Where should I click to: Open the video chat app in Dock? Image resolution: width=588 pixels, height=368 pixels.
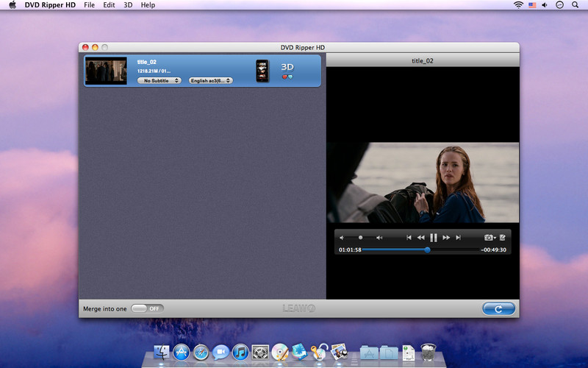click(220, 353)
